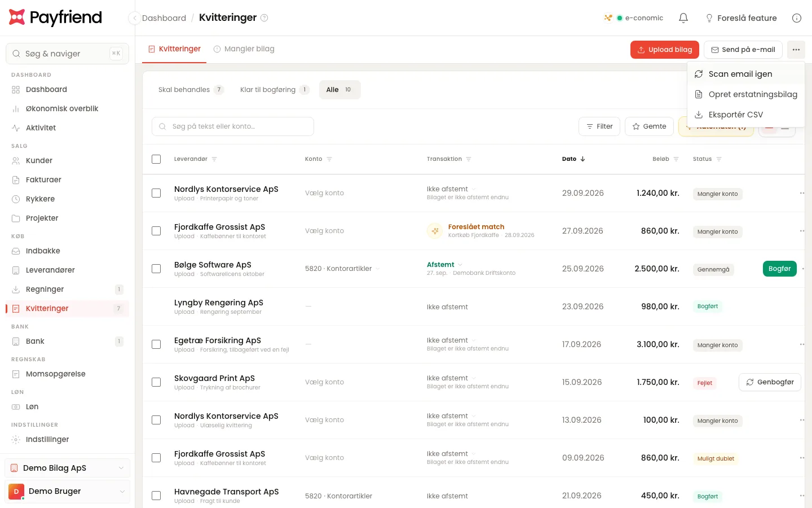Show the Skal behandles filter tab
Viewport: 812px width, 508px height.
click(x=191, y=90)
